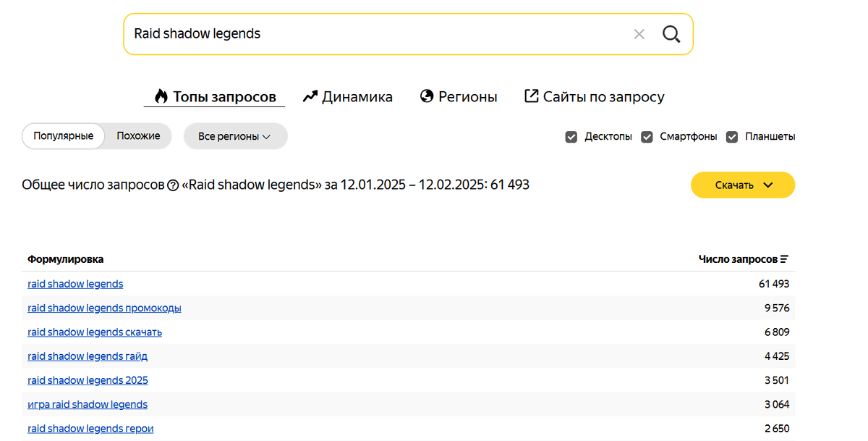Viewport: 868px width, 441px height.
Task: Toggle the Планшеты checkbox
Action: pos(732,137)
